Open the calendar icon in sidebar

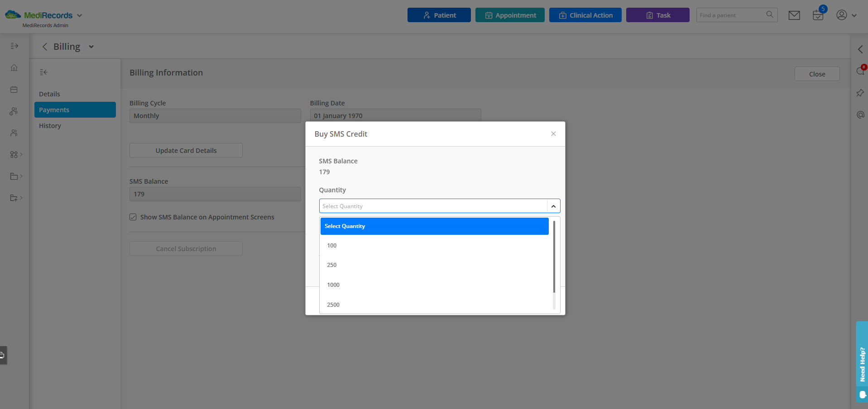tap(14, 89)
